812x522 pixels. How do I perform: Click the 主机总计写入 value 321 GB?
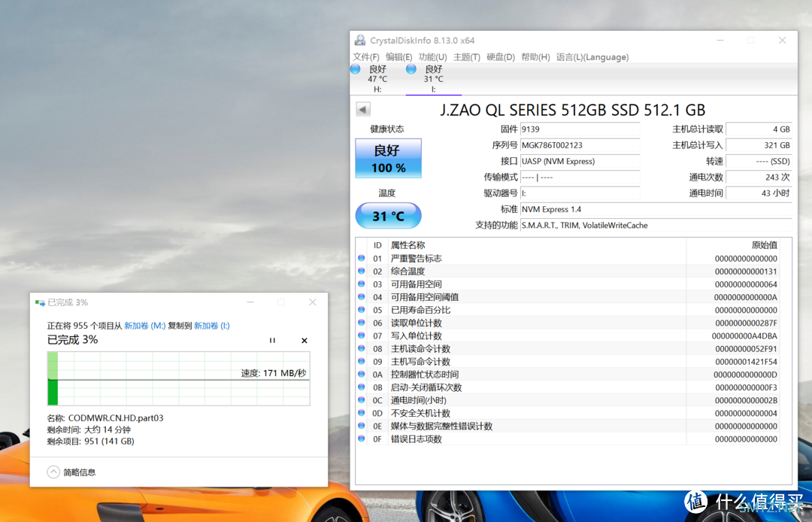[x=759, y=145]
